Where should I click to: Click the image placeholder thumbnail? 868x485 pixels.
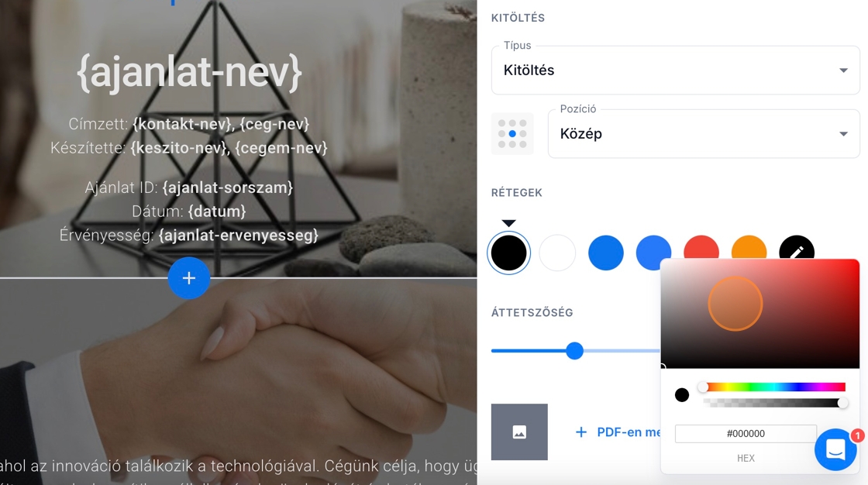[x=519, y=432]
